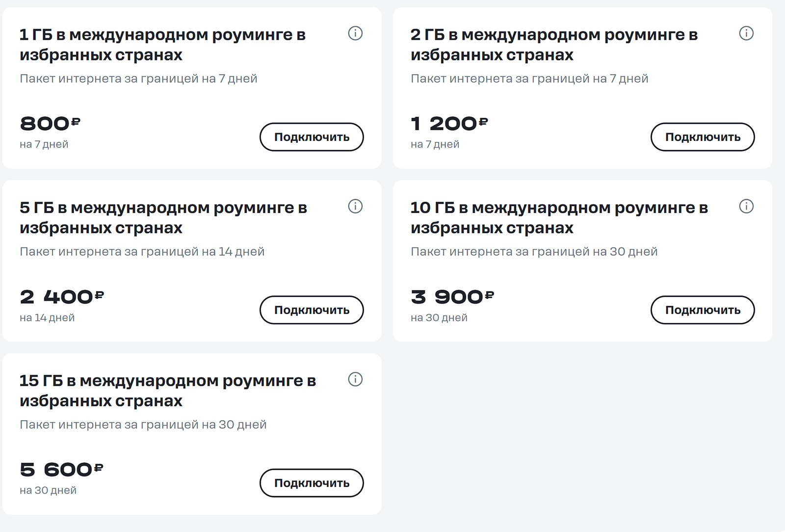Click info icon on 5 ГБ card
This screenshot has height=532, width=785.
click(x=355, y=207)
